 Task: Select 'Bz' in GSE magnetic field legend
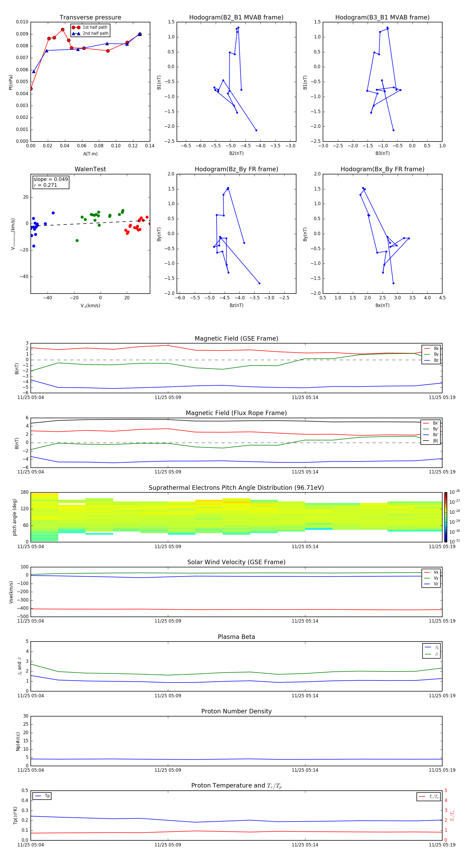(x=431, y=360)
